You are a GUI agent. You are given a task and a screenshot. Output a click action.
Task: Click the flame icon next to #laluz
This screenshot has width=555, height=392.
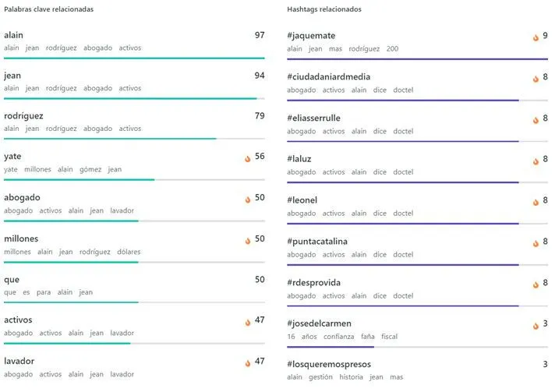(x=536, y=161)
